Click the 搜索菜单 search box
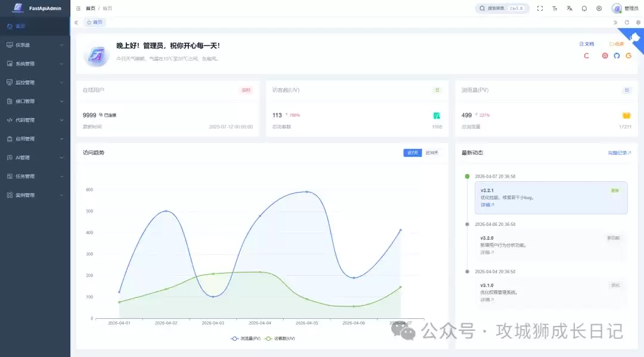Image resolution: width=644 pixels, height=357 pixels. point(501,8)
